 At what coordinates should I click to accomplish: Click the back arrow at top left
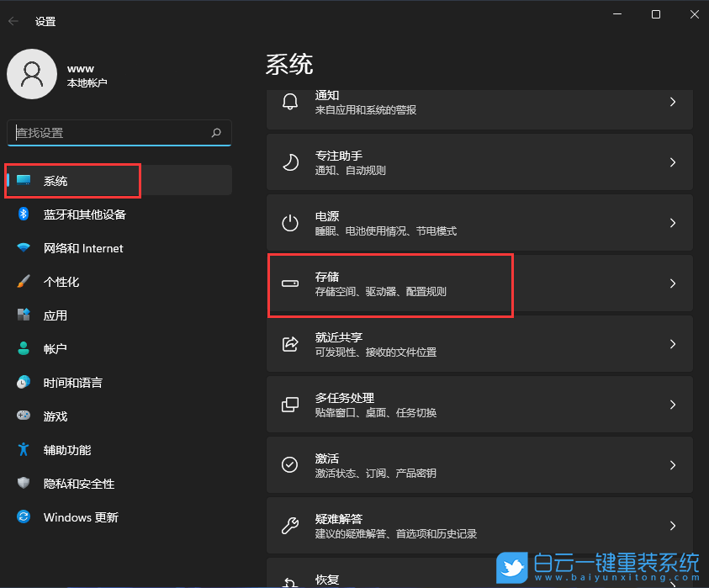click(13, 21)
